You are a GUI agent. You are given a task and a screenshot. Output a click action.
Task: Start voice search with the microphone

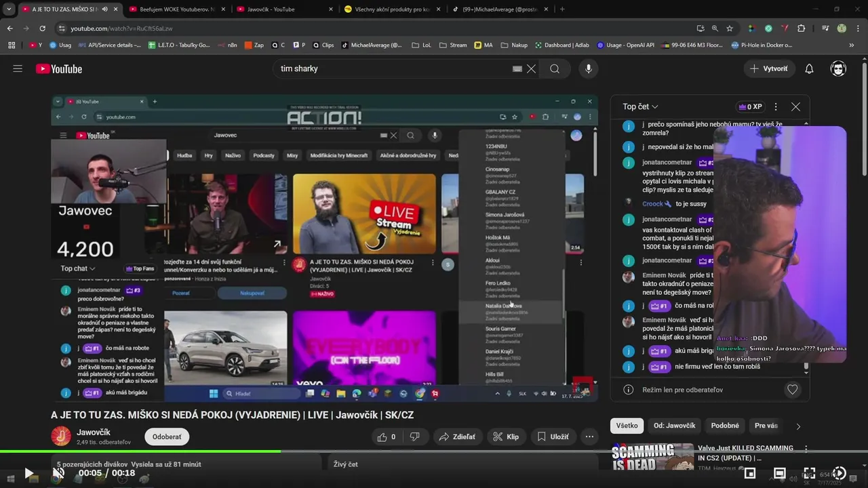[589, 68]
